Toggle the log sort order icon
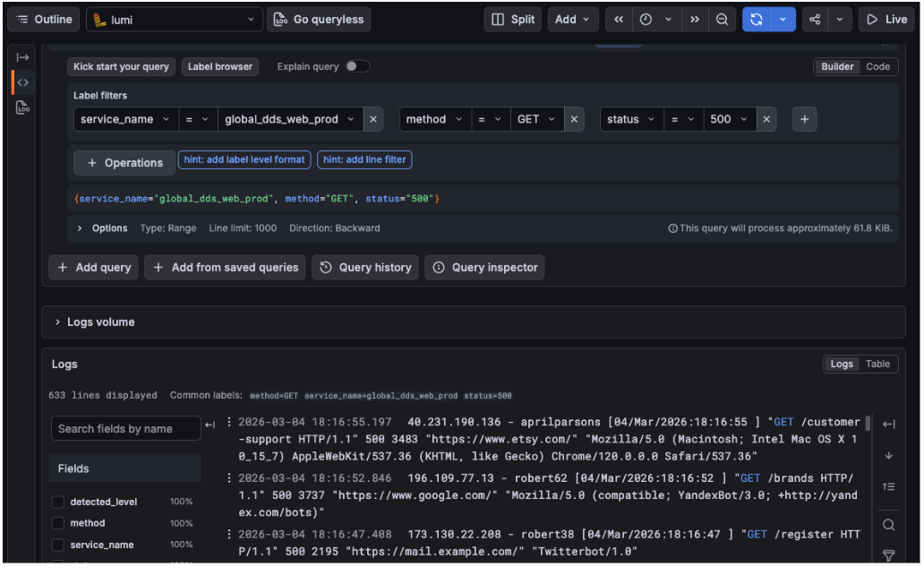The image size is (924, 567). (x=889, y=487)
